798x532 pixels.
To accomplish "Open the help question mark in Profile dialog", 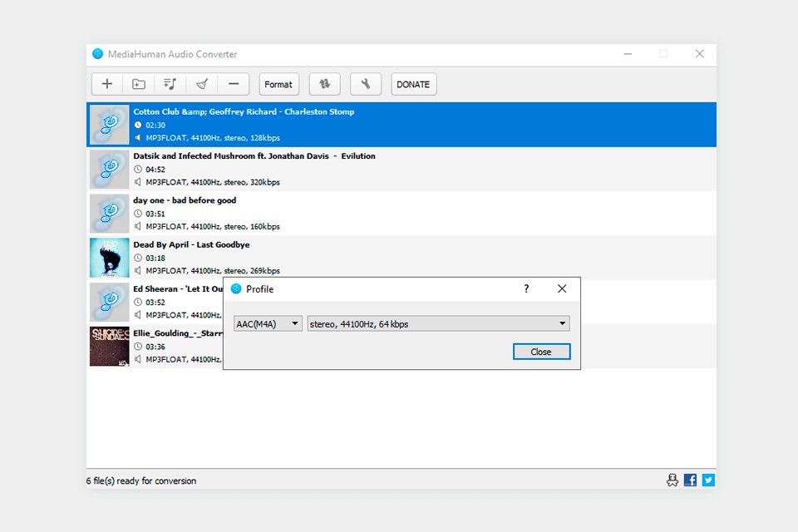I will [x=526, y=288].
